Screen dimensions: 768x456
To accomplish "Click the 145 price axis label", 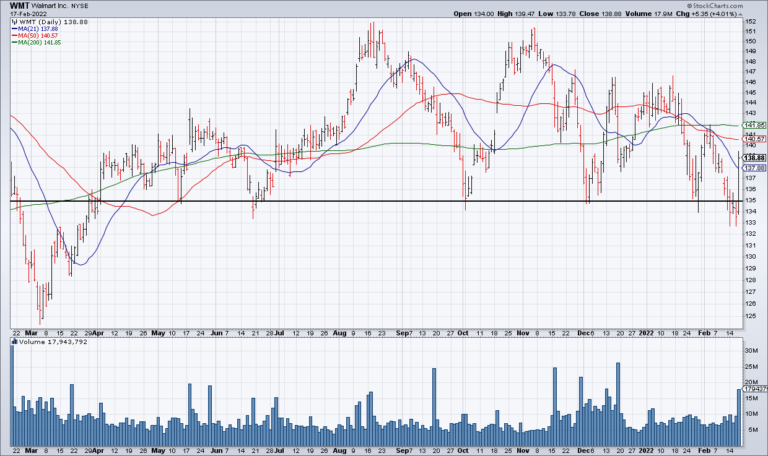I will pos(750,92).
